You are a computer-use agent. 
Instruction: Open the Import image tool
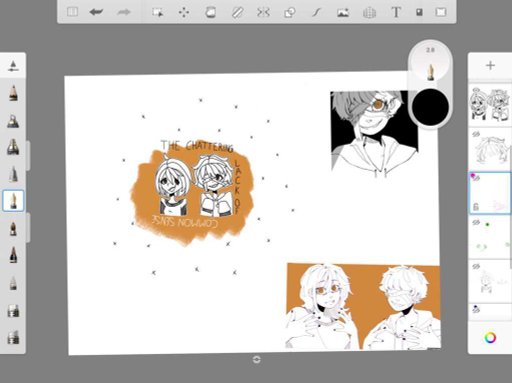point(343,12)
